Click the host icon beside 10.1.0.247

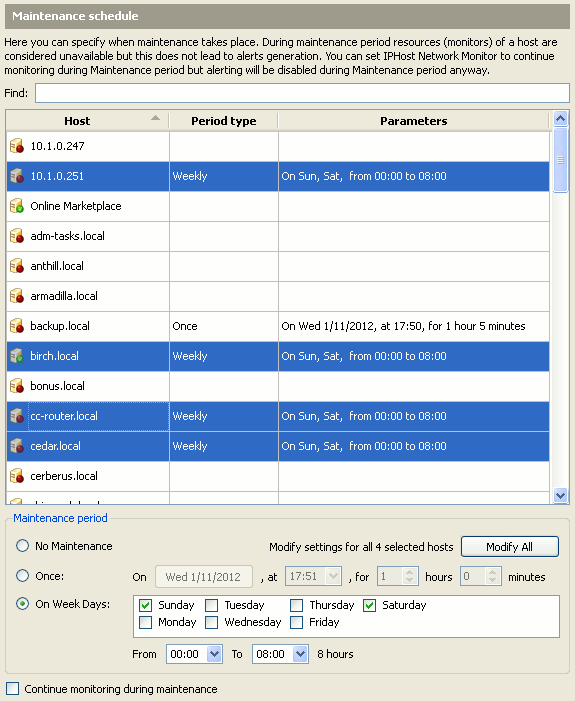click(17, 146)
